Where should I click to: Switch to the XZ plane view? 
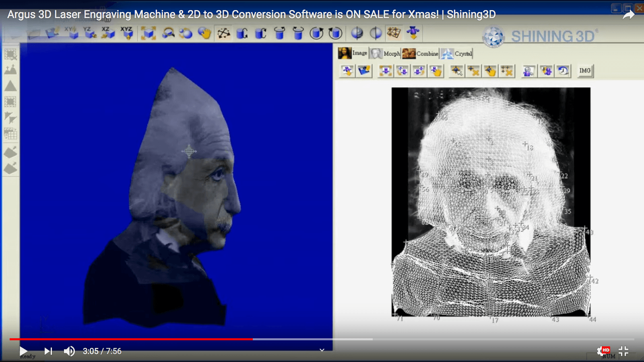point(108,33)
